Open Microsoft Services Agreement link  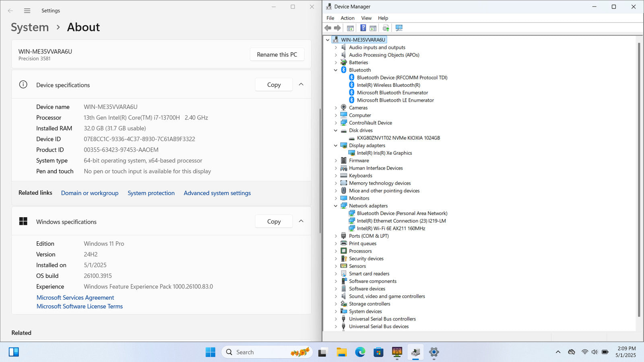pos(75,298)
